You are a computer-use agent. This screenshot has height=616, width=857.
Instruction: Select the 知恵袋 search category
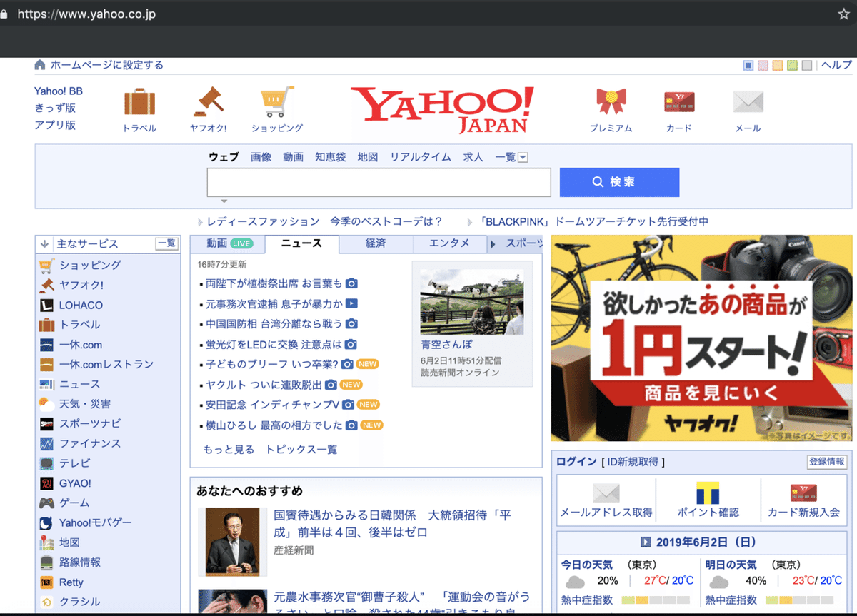(331, 157)
